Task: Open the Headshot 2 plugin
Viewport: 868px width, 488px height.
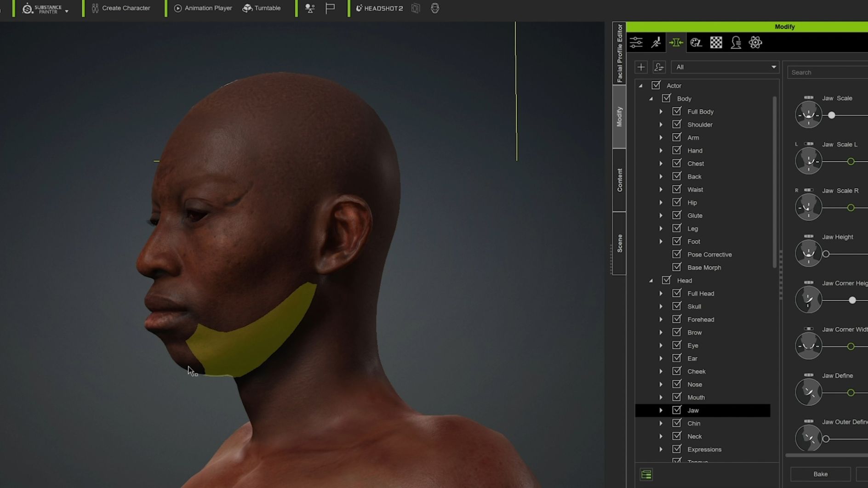Action: point(378,8)
